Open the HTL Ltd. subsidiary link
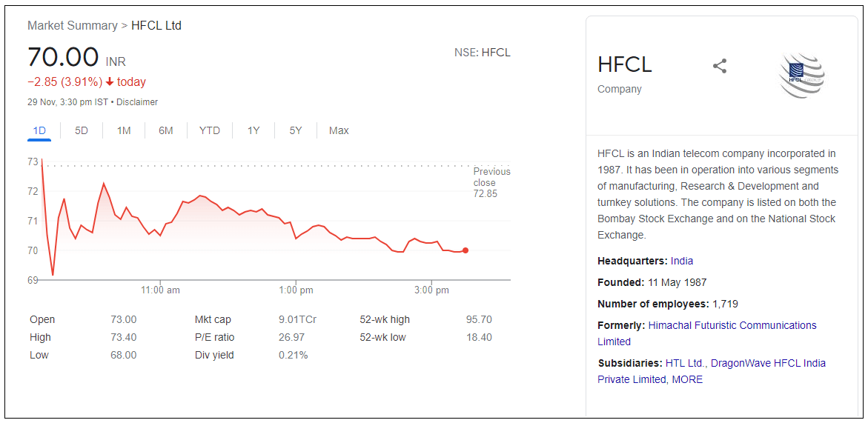Image resolution: width=868 pixels, height=423 pixels. (x=686, y=363)
